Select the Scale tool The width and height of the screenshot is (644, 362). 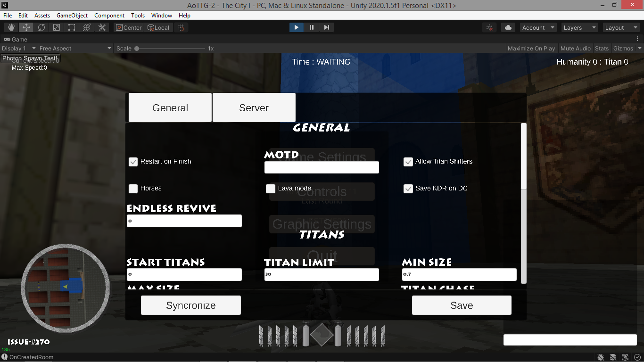point(57,27)
